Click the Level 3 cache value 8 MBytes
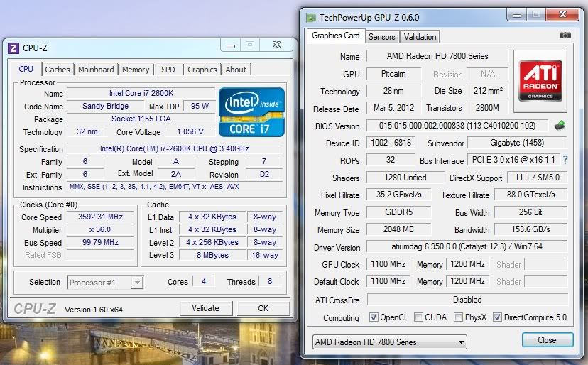Screen dimensions: 588x365 click(x=212, y=255)
